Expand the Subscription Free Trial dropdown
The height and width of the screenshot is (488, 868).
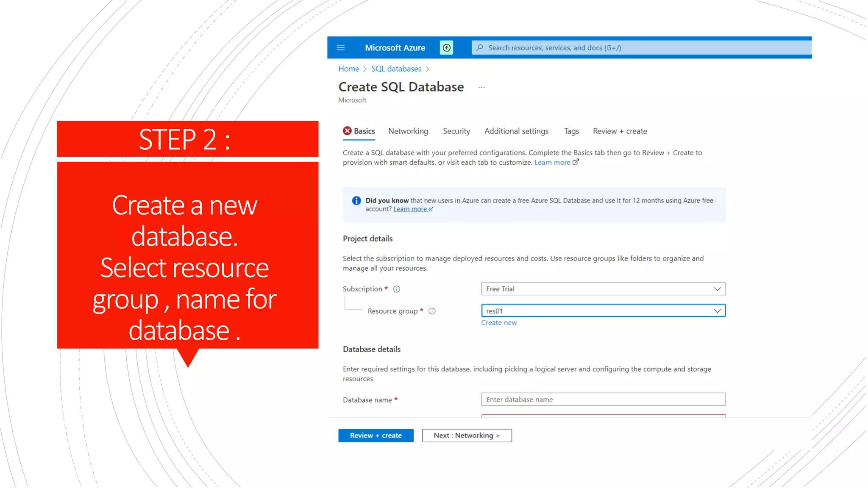click(x=717, y=289)
